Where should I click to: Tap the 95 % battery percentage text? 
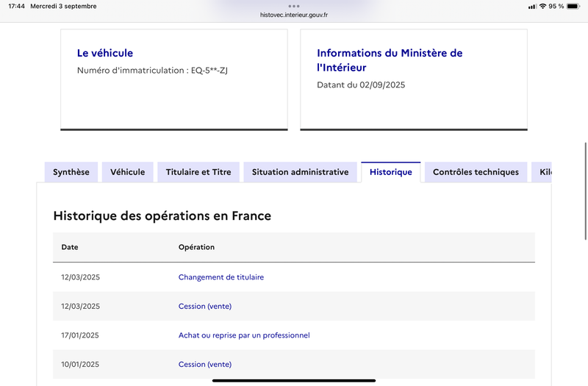pos(556,7)
